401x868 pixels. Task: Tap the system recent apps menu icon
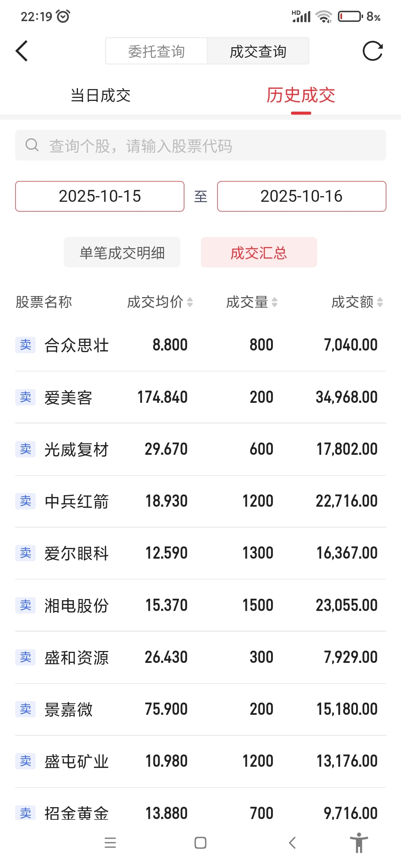pyautogui.click(x=110, y=843)
